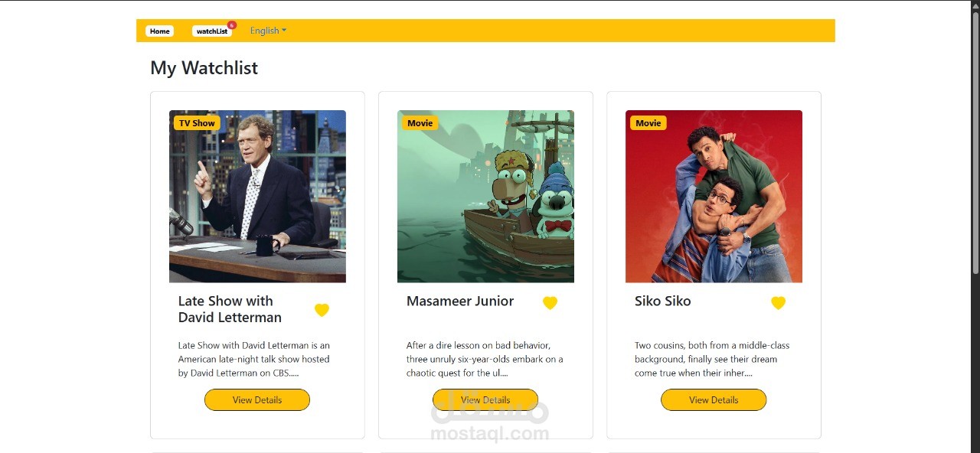This screenshot has width=980, height=453.
Task: Click the Masameer Junior title text
Action: tap(460, 301)
